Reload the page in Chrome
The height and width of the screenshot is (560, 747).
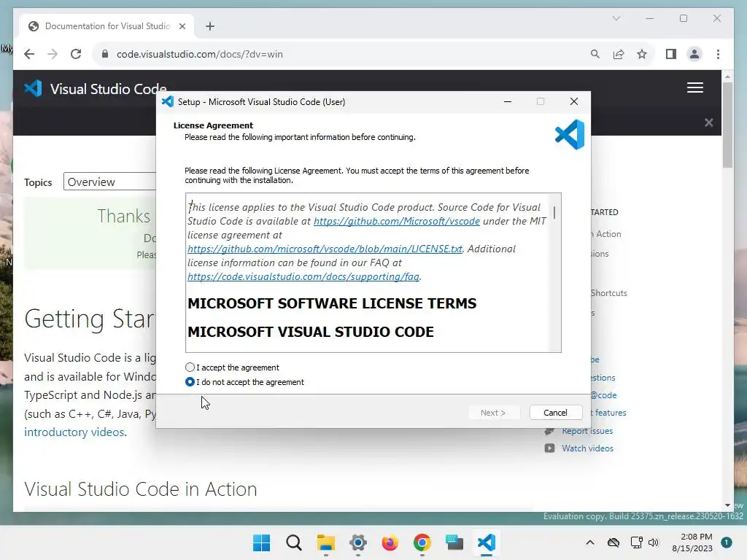pyautogui.click(x=76, y=54)
